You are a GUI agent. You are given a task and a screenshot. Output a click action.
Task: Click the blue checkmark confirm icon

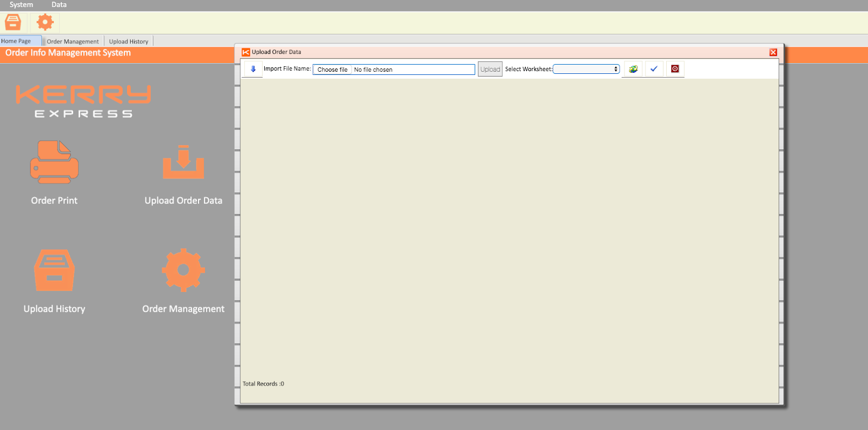[x=654, y=69]
